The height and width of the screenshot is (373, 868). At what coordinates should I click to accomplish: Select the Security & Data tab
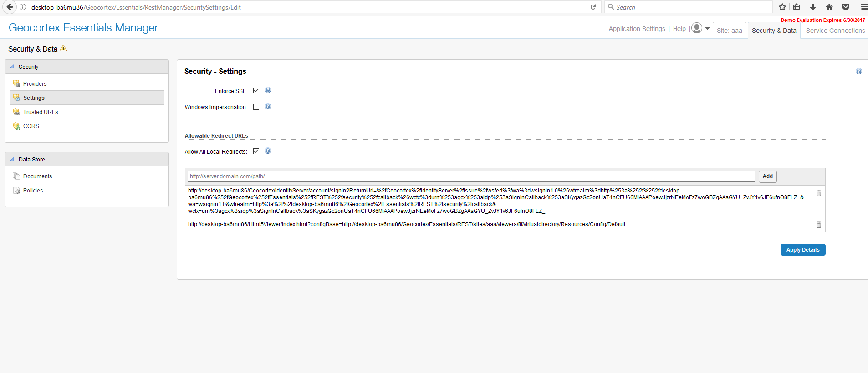774,31
